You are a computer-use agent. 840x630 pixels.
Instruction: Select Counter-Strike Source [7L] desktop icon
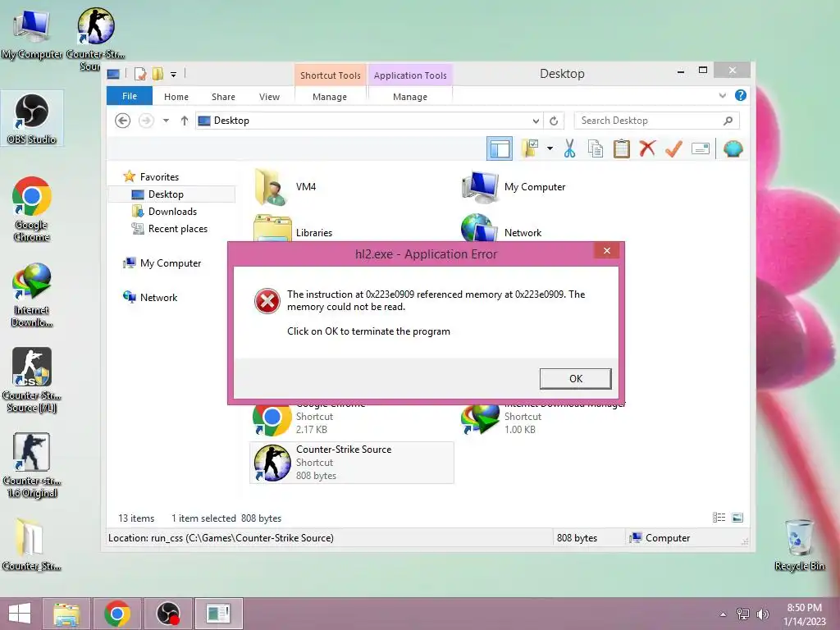[x=32, y=380]
